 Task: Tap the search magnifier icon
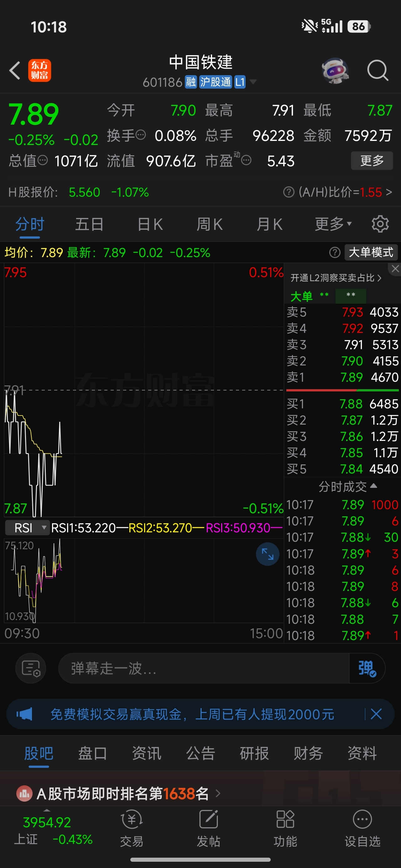tap(378, 70)
